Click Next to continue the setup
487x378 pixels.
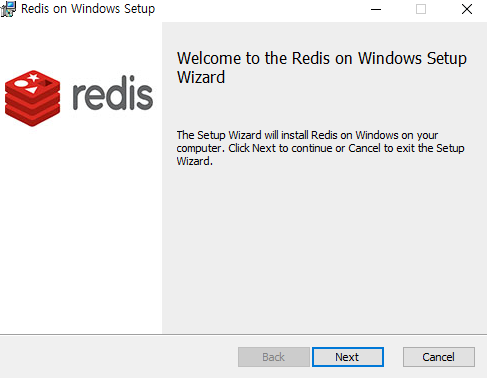[348, 357]
